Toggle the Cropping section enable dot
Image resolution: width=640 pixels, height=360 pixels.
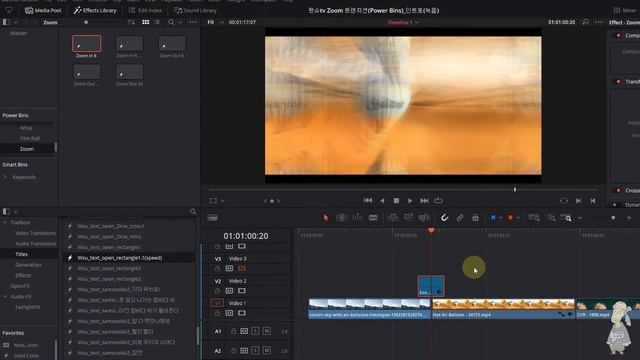[x=618, y=190]
